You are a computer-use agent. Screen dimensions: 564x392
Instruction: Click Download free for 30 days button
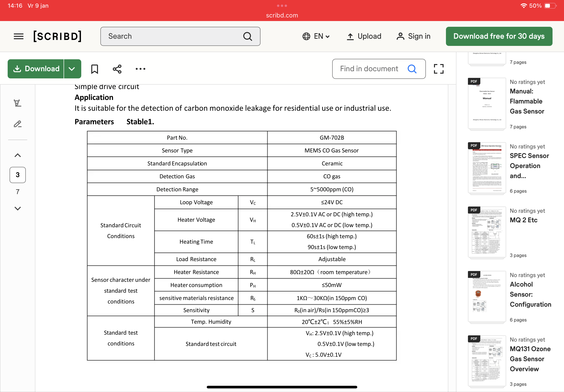click(x=499, y=36)
